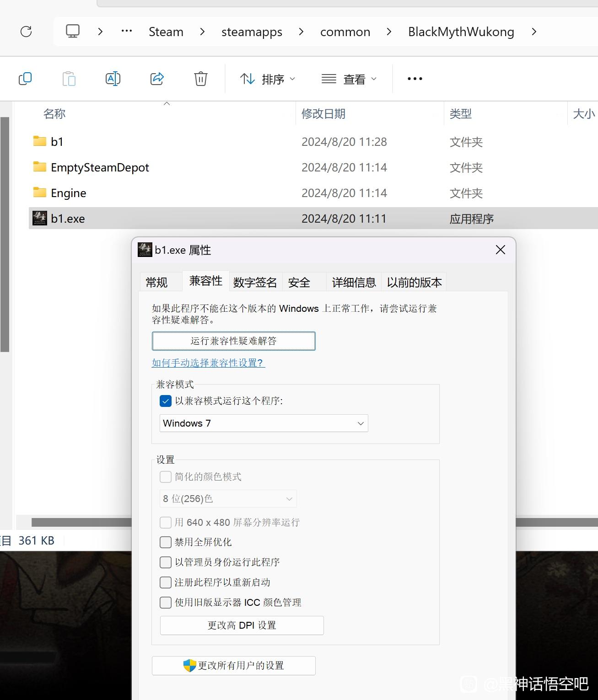The height and width of the screenshot is (700, 598).
Task: Navigate to Steam in breadcrumb
Action: (x=166, y=32)
